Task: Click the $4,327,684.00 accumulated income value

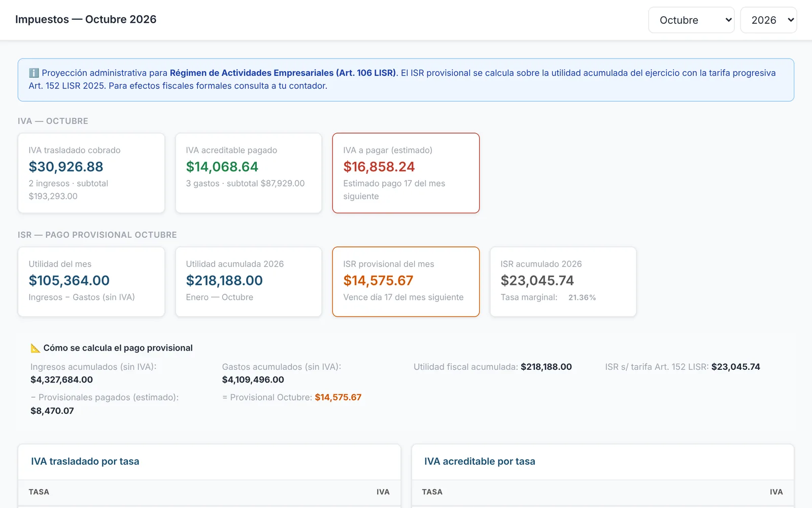Action: tap(62, 380)
